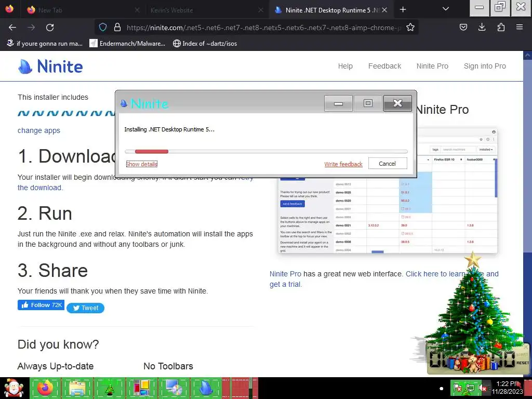Click the Ninite icon in installer title bar
This screenshot has width=532, height=399.
click(124, 103)
